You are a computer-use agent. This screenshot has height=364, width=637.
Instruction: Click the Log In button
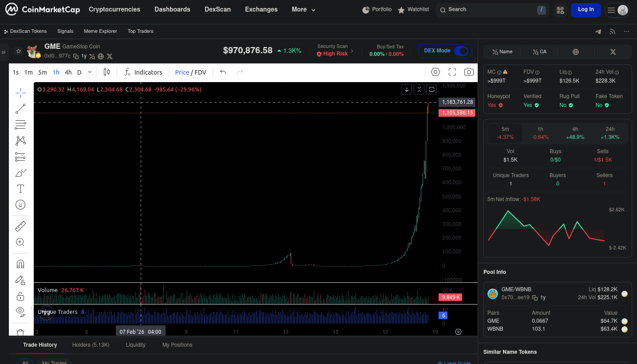pos(586,10)
